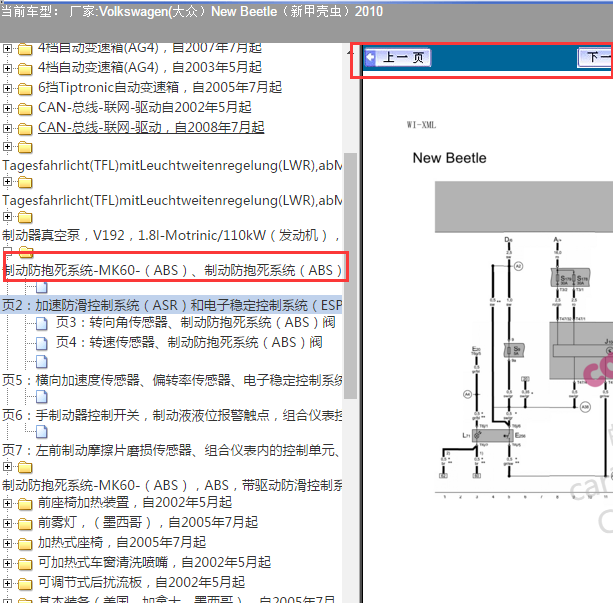Click the 下一页 next page button
The width and height of the screenshot is (613, 603).
pyautogui.click(x=595, y=57)
